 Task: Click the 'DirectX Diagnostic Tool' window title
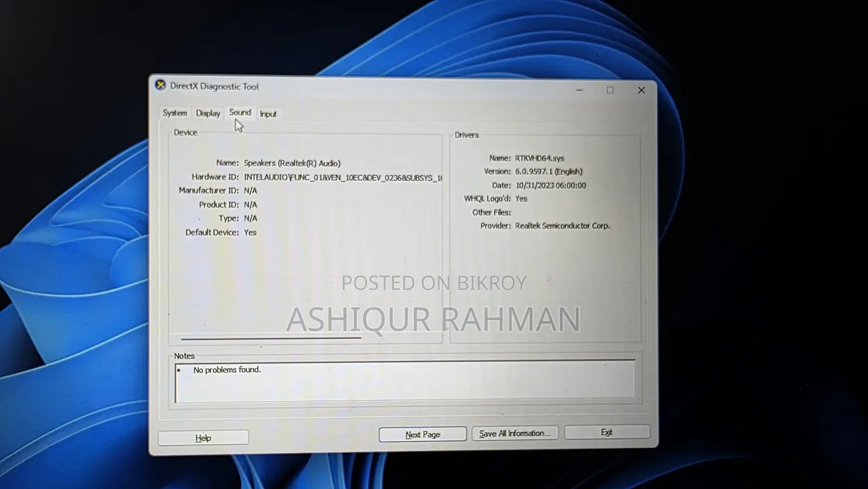(214, 86)
